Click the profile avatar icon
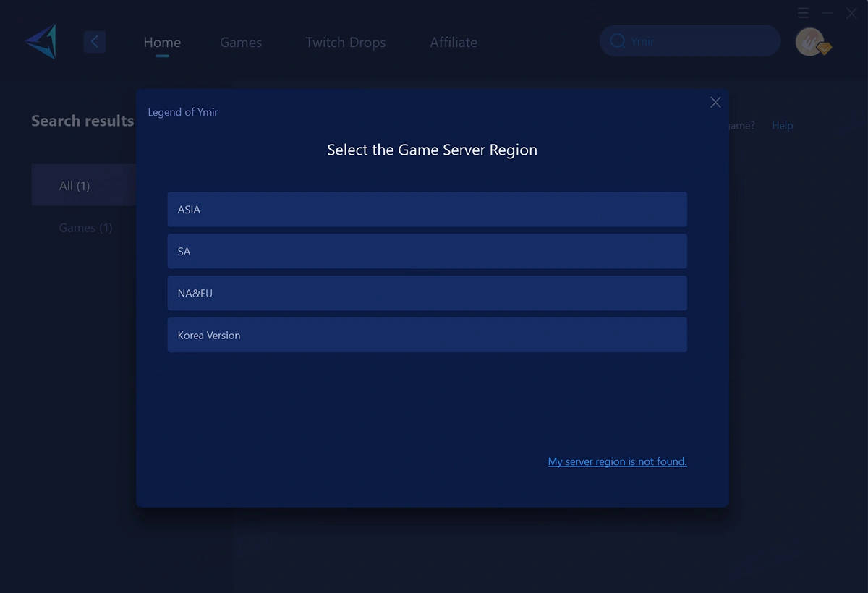 [x=810, y=42]
